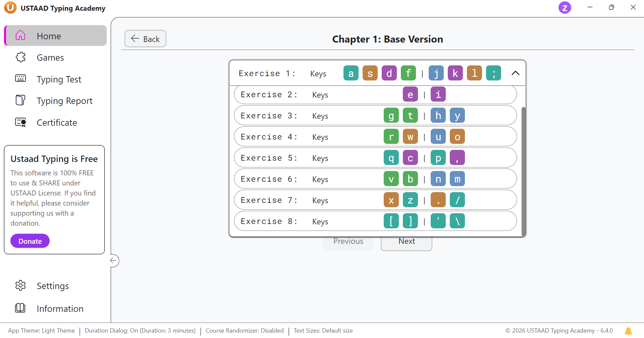Choose Exercise 5 from the list

pos(375,158)
